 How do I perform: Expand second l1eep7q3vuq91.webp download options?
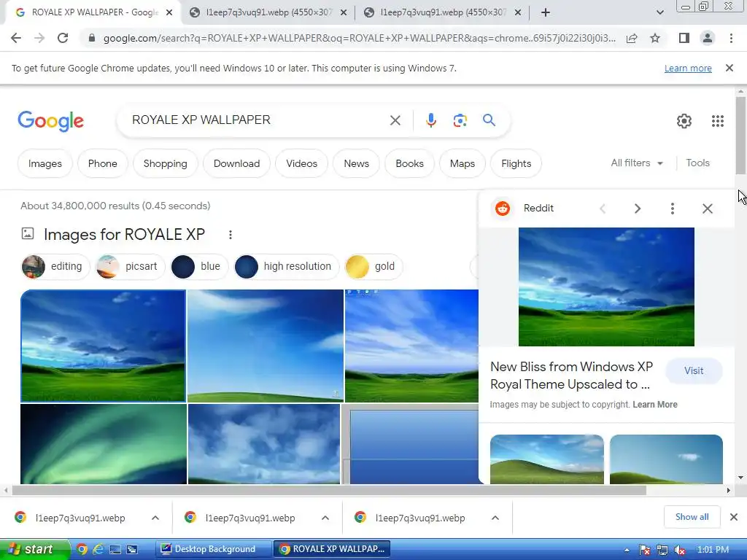click(x=325, y=518)
